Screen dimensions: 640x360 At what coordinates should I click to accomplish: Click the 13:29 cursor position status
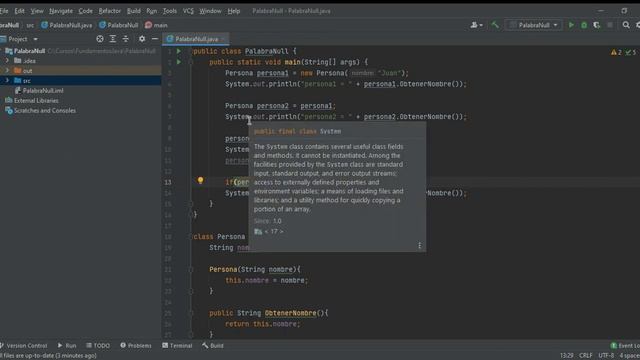[567, 356]
